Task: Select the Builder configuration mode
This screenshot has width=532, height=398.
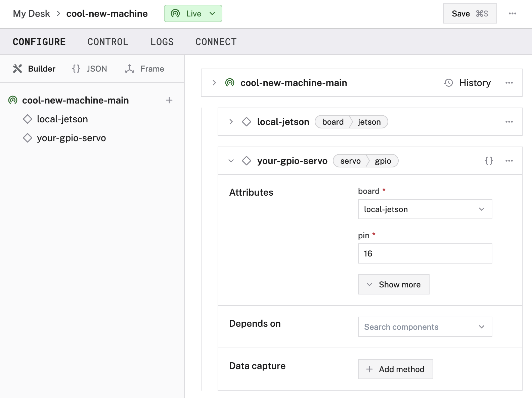Action: click(34, 69)
